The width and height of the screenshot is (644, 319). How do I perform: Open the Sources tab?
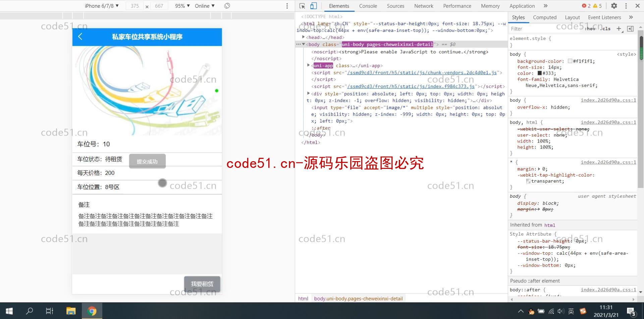click(395, 6)
